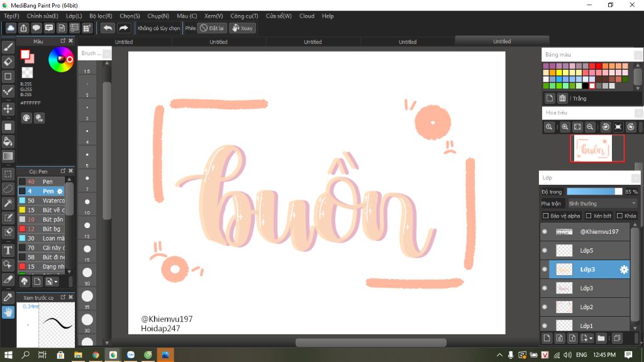Expand the Lớp panel header button

pyautogui.click(x=635, y=178)
